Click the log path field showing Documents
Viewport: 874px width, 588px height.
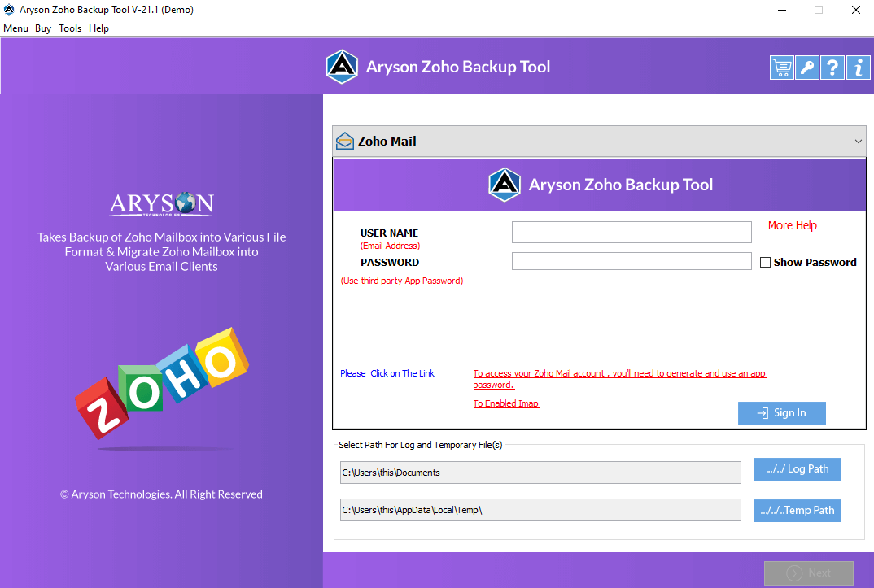540,473
